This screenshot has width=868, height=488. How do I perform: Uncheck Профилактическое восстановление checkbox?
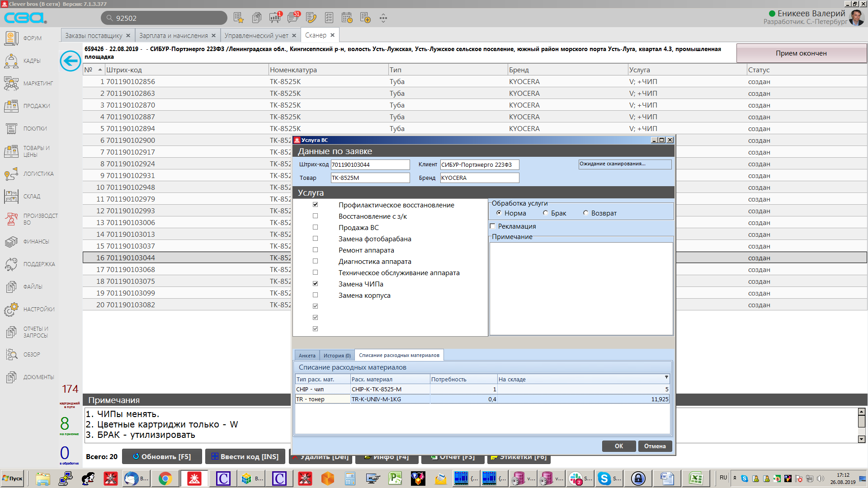click(x=315, y=205)
